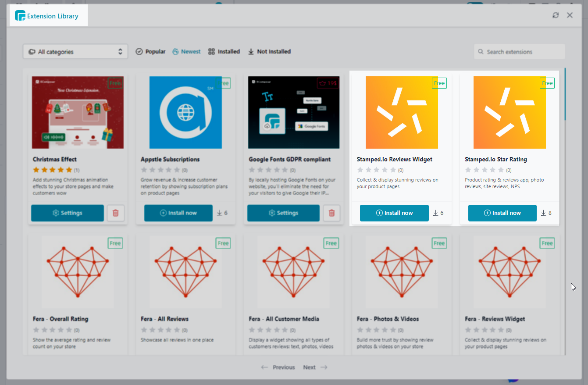The width and height of the screenshot is (588, 385).
Task: Click the 19$ price badge on Google Fonts
Action: [x=328, y=83]
